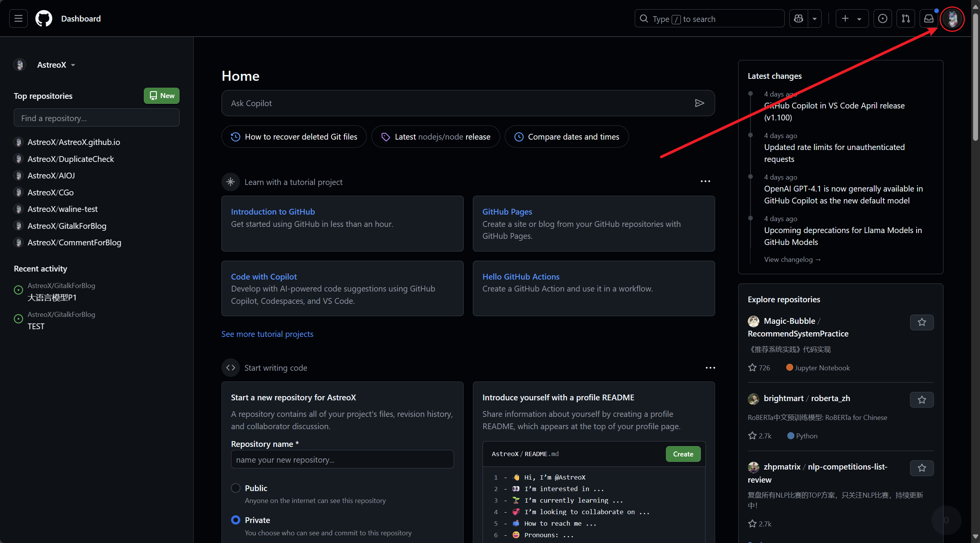Open the user avatar menu
This screenshot has width=980, height=543.
[x=952, y=18]
